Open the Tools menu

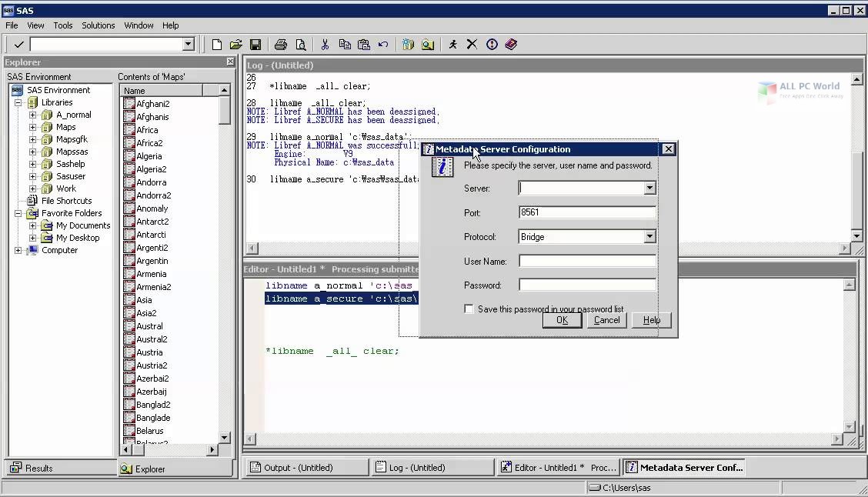[x=63, y=25]
